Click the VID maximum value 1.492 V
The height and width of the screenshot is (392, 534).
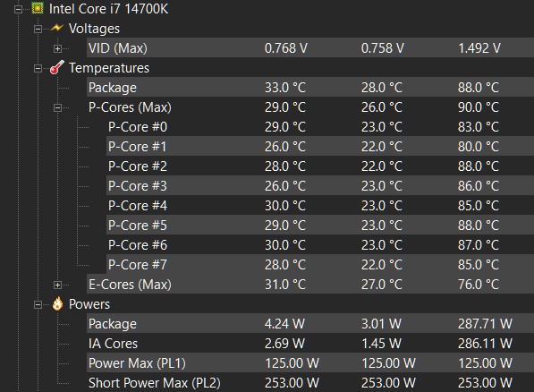point(479,48)
